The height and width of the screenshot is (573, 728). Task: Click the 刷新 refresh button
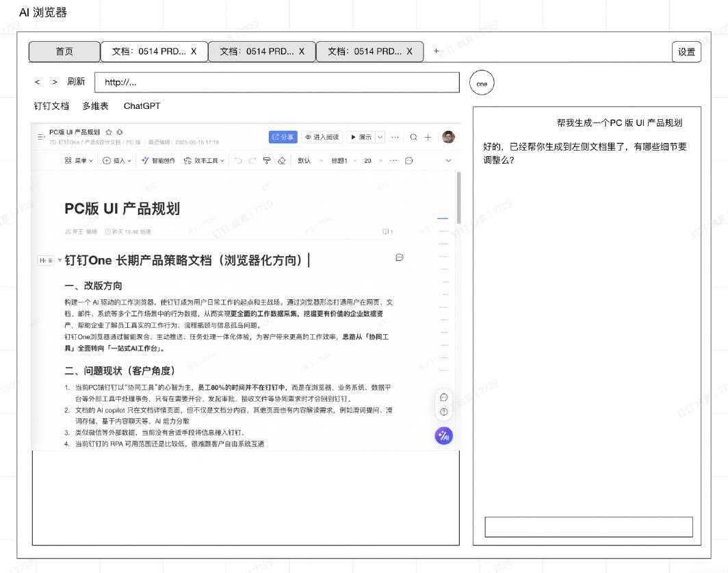coord(76,81)
